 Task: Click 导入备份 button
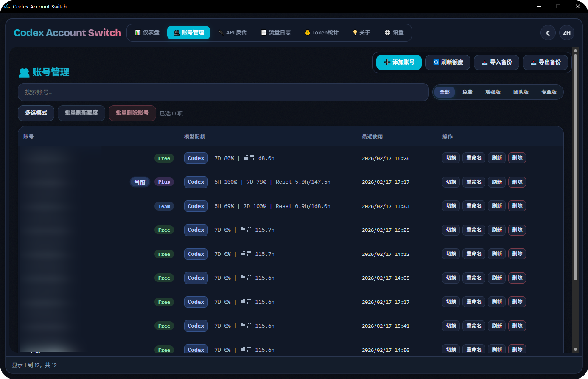[497, 62]
